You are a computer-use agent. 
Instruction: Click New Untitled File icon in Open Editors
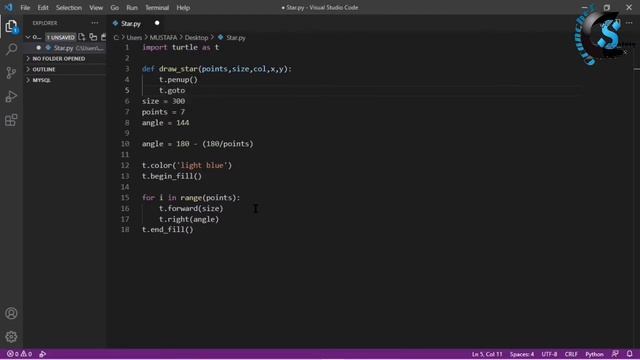coord(82,37)
